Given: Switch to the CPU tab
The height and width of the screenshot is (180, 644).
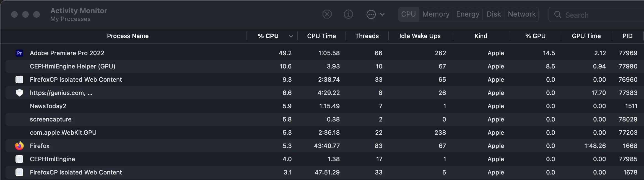Looking at the screenshot, I should click(x=408, y=14).
